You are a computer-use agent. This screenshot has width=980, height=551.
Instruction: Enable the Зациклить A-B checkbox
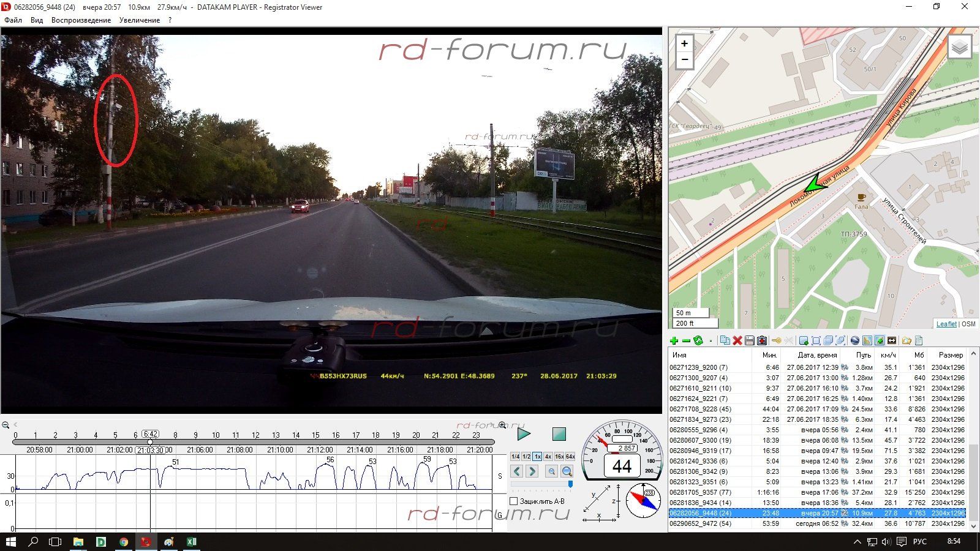[x=514, y=501]
